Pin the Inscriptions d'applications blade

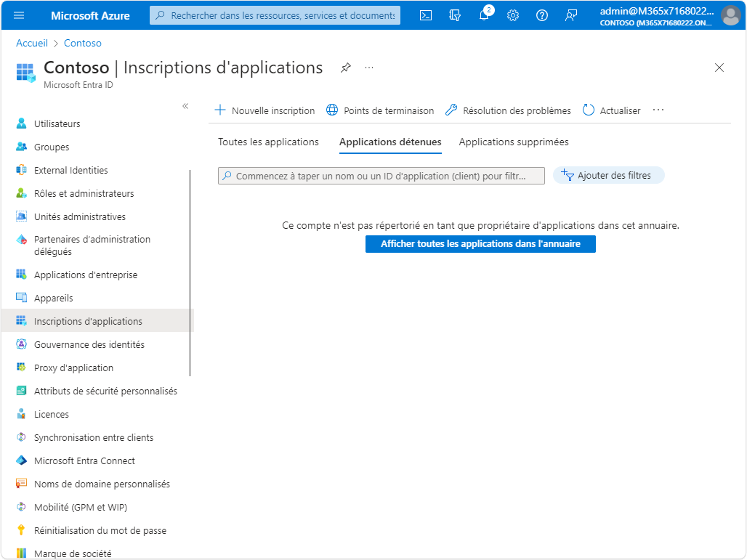(346, 68)
